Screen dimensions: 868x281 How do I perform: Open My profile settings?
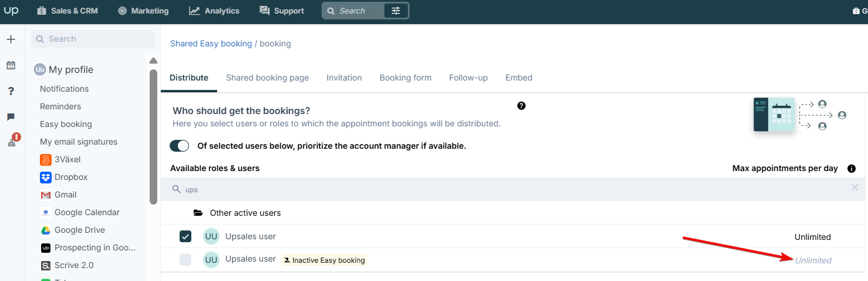coord(63,69)
